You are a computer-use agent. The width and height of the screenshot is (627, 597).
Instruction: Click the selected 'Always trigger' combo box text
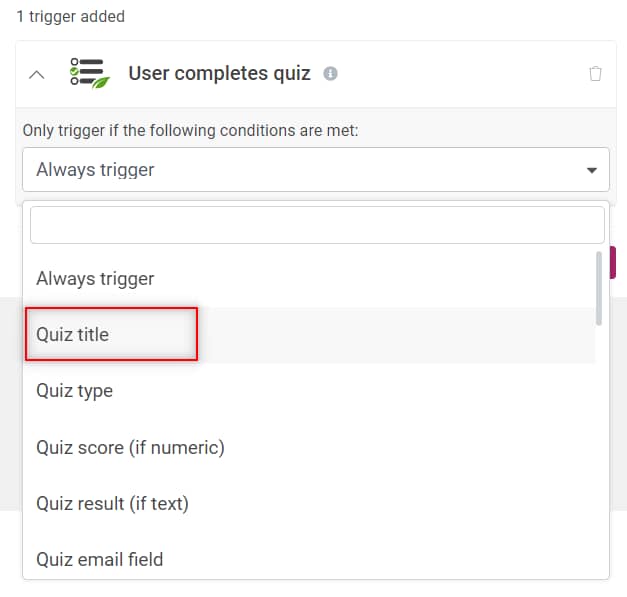click(96, 170)
